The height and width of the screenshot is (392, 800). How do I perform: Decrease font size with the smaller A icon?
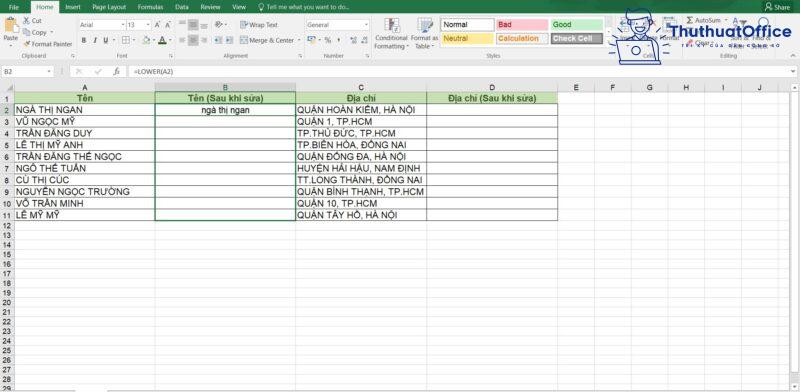pyautogui.click(x=167, y=24)
